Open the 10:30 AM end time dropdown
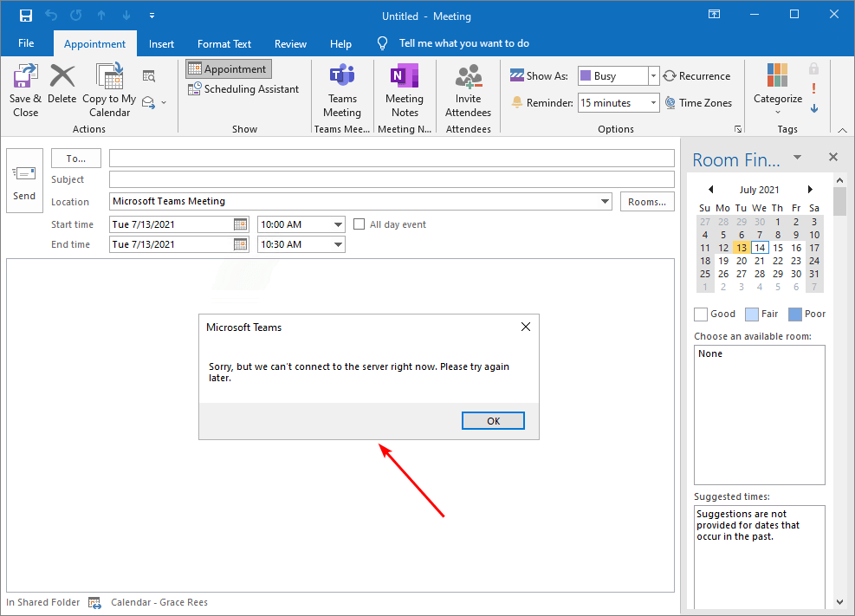Image resolution: width=855 pixels, height=616 pixels. coord(338,244)
